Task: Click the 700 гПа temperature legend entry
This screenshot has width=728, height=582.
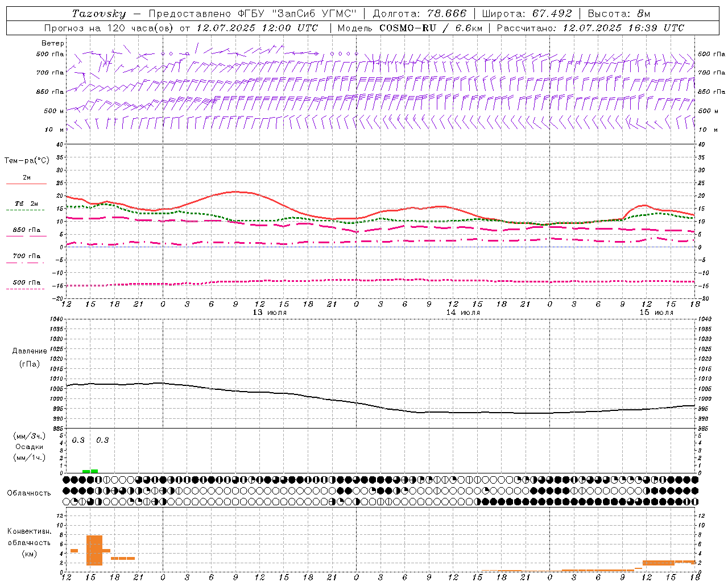Action: tap(27, 256)
